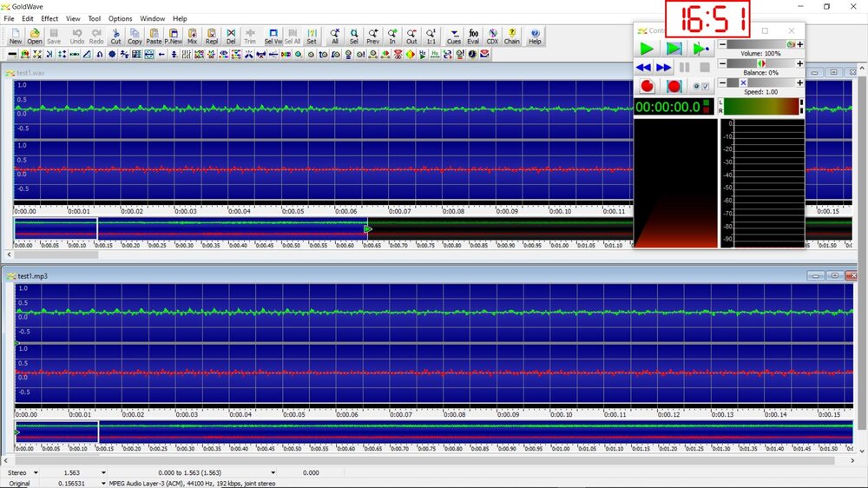
Task: Open the Chain editor icon
Action: pos(512,36)
